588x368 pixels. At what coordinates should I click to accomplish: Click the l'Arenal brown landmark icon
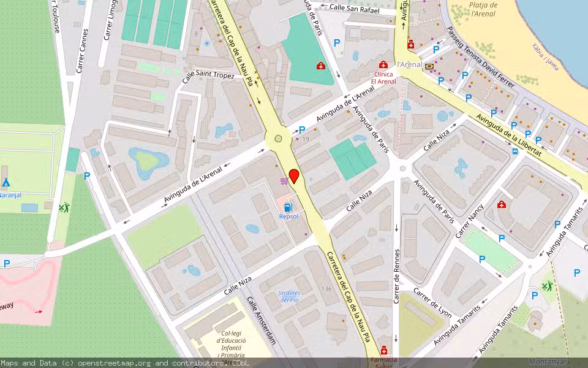(x=429, y=67)
